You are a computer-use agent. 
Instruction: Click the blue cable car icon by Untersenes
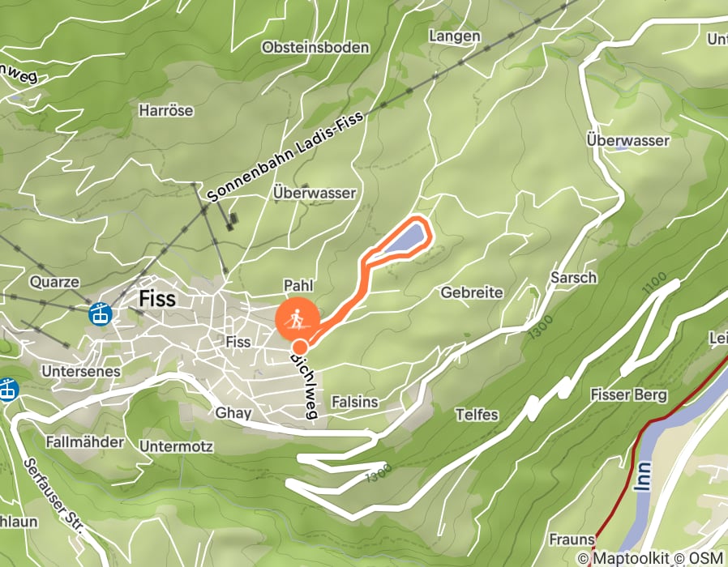(6, 389)
